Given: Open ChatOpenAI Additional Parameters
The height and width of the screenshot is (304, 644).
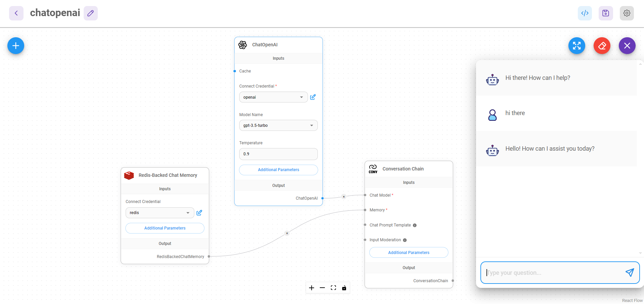Looking at the screenshot, I should click(x=278, y=170).
